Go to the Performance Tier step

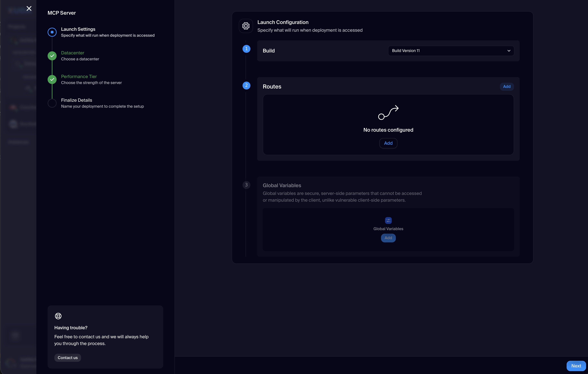[79, 76]
